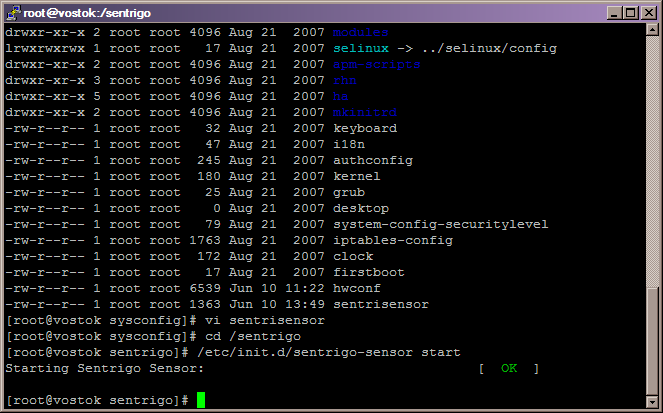
Task: Click the 'authconfig' file name
Action: (373, 161)
